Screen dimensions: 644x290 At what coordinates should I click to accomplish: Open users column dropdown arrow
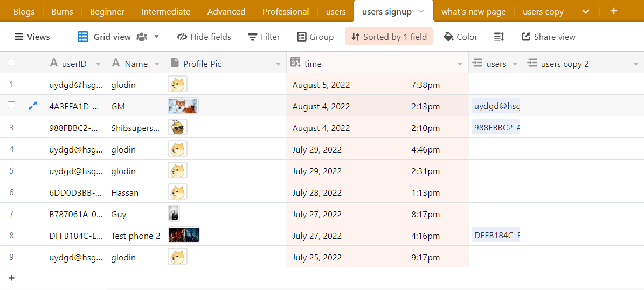tap(515, 64)
